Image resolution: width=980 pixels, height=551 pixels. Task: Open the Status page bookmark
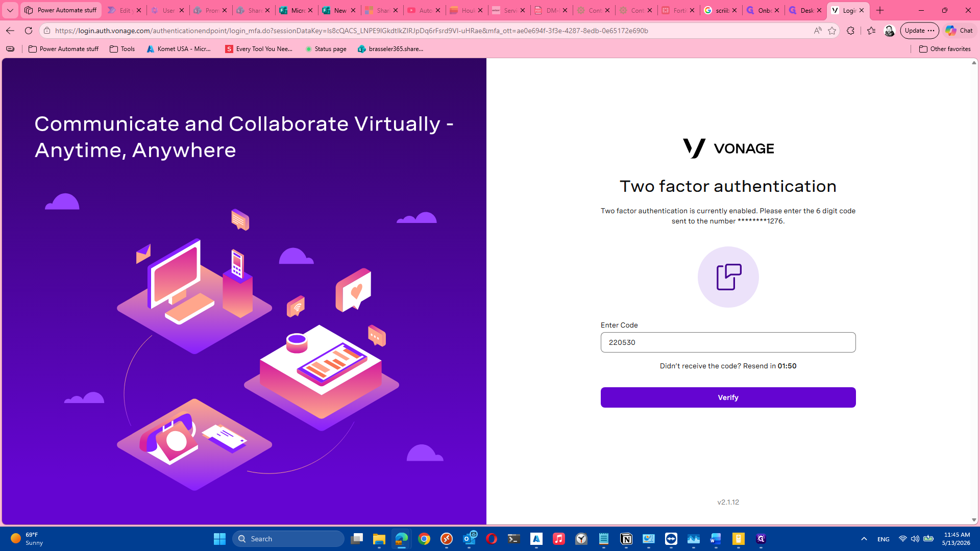click(326, 49)
